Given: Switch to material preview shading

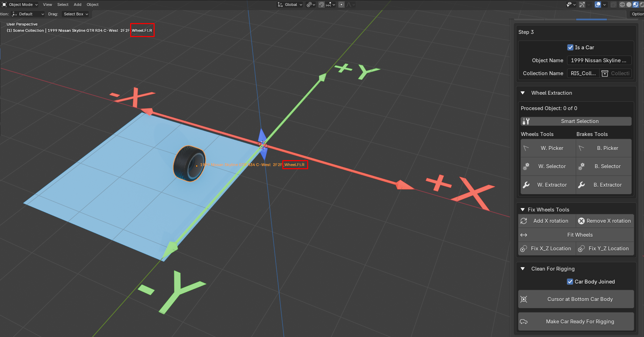Looking at the screenshot, I should (x=636, y=5).
